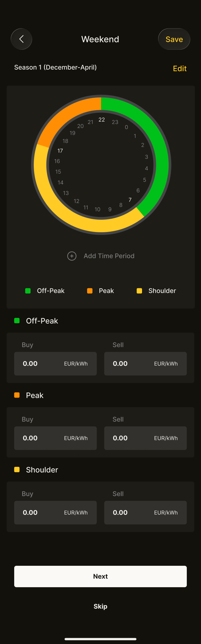Screen dimensions: 201x644
Task: Tap the back arrow button
Action: coord(21,39)
